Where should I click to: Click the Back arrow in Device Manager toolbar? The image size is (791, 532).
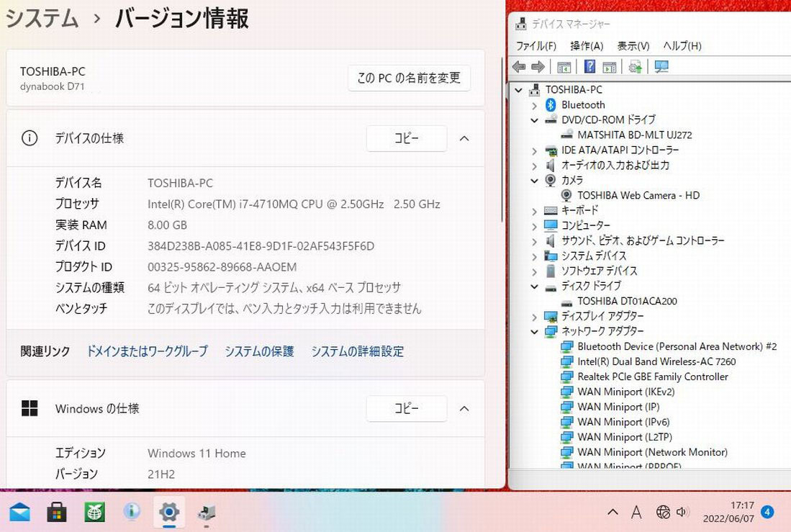(x=519, y=67)
